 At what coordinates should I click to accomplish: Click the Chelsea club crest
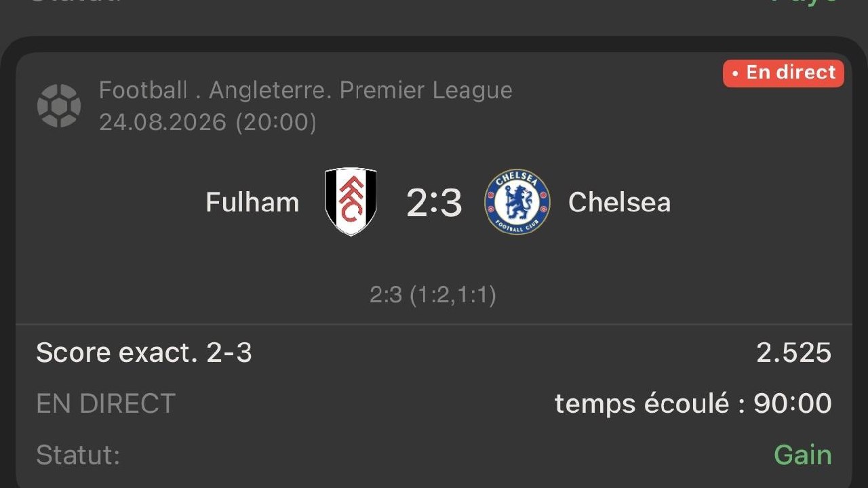[x=517, y=202]
